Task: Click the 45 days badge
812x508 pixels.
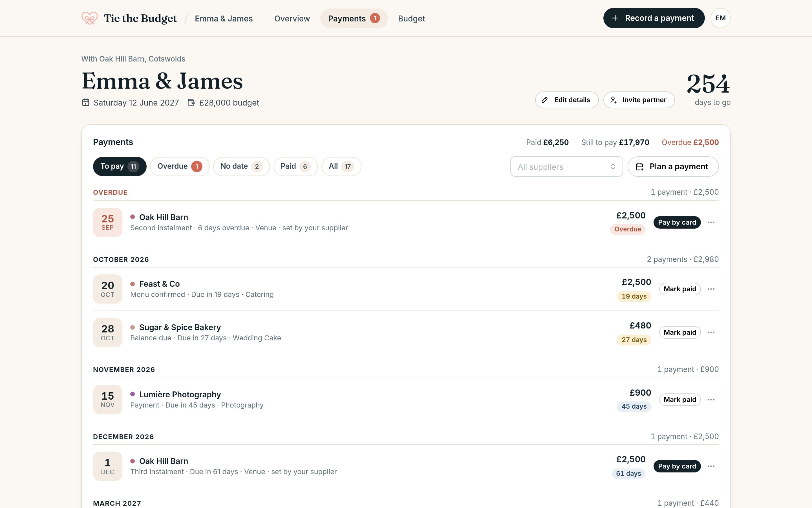Action: 634,406
